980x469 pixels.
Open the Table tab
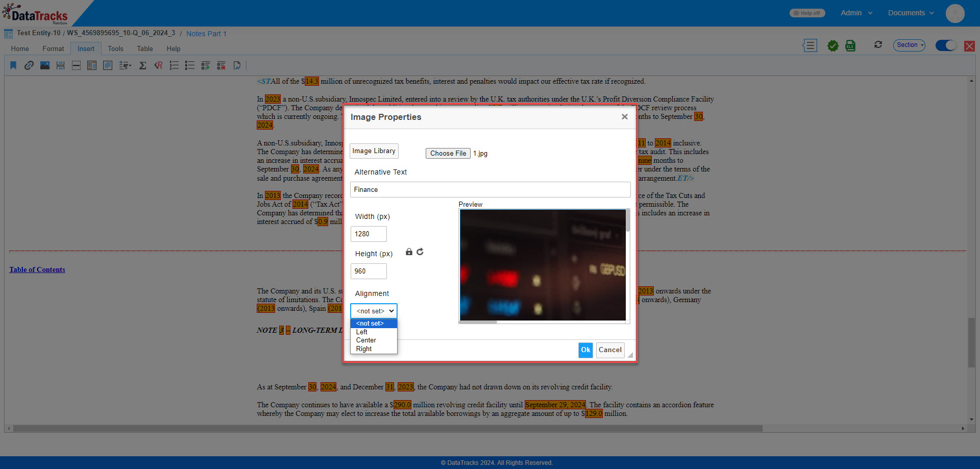(145, 48)
